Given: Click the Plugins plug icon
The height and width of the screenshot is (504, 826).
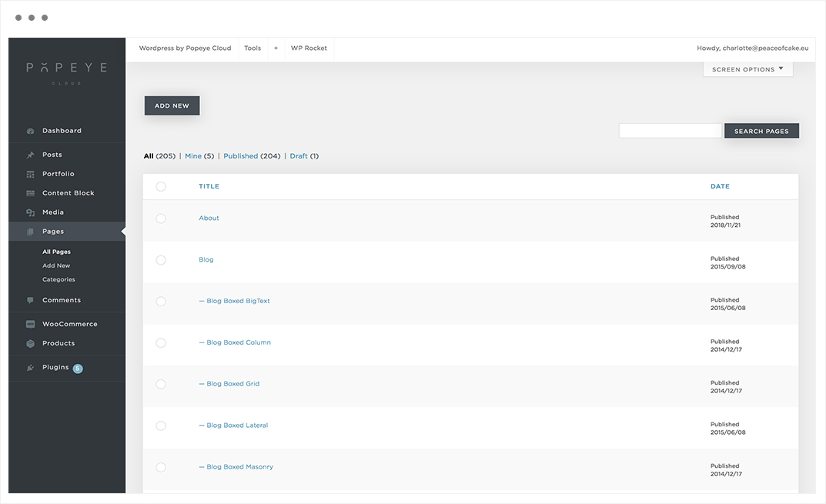Looking at the screenshot, I should point(30,368).
